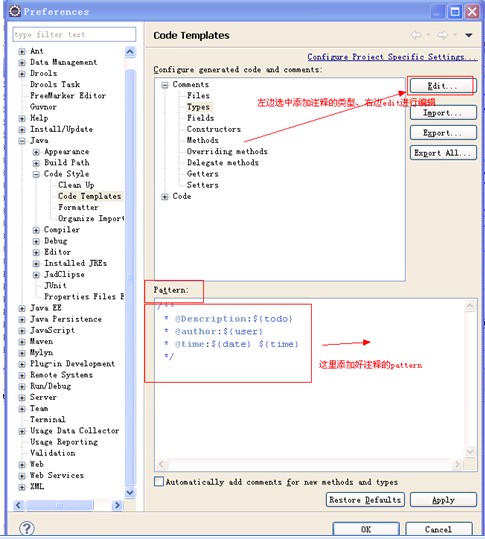Expand the XML preferences node
This screenshot has width=485, height=539.
[22, 487]
